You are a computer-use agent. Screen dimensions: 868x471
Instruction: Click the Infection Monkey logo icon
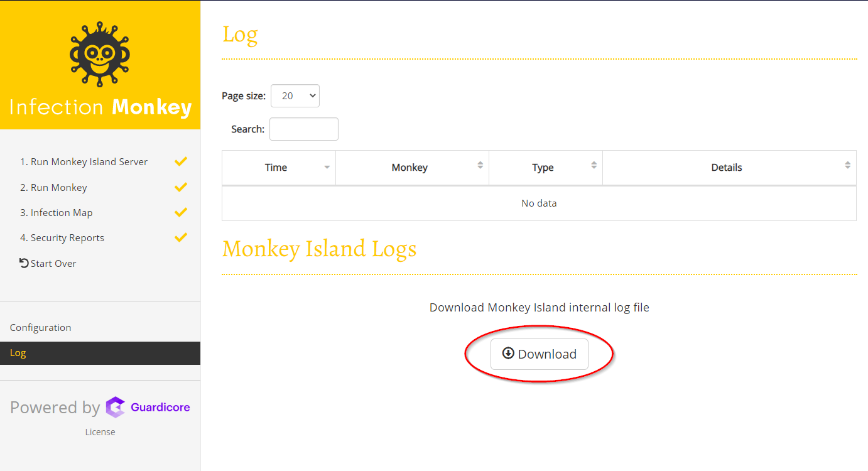(x=100, y=55)
